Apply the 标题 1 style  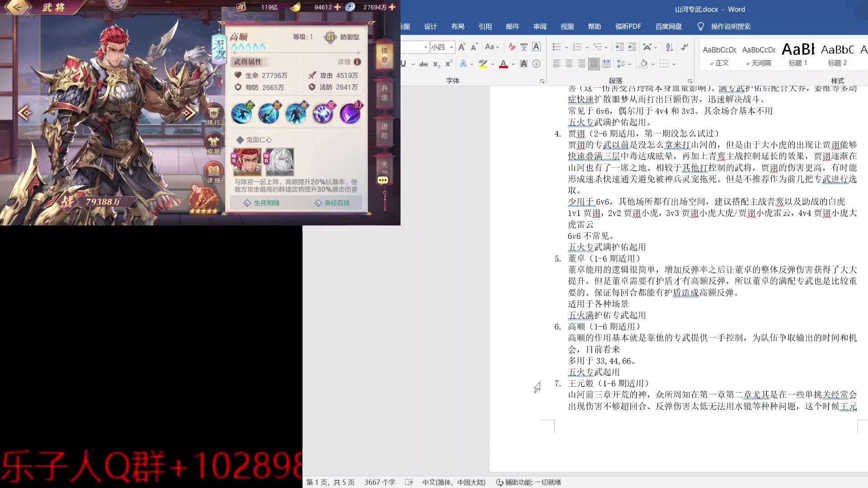click(798, 55)
